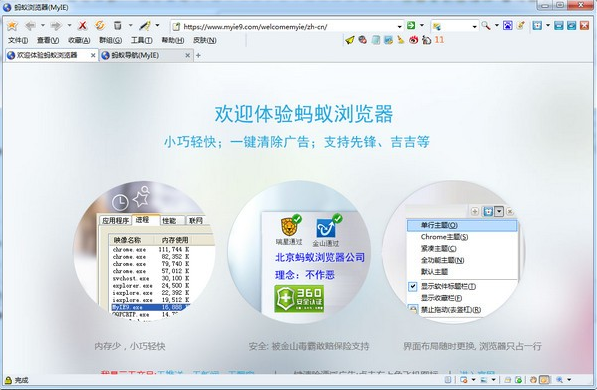Viewport: 597px width, 390px height.
Task: Click the blue layout theme icon
Action: tap(537, 26)
